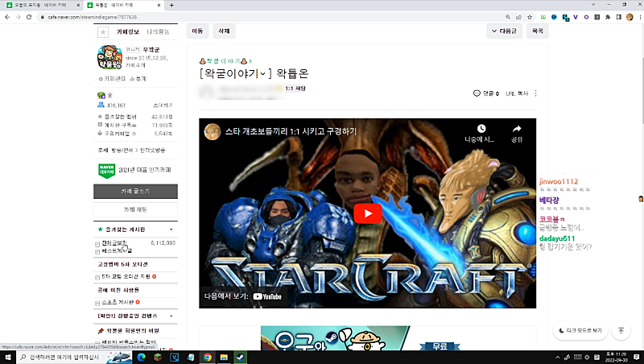Close the active 왁틈온 browser tab
Image resolution: width=644 pixels, height=364 pixels.
(x=159, y=6)
